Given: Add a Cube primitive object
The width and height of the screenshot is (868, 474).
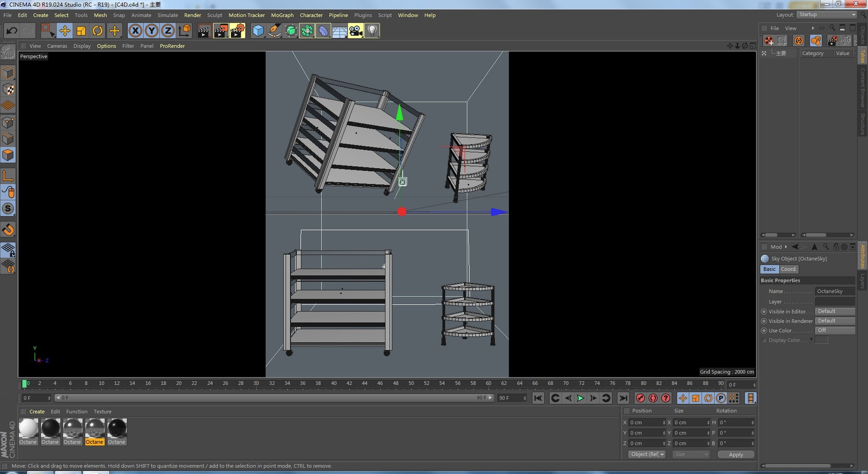Looking at the screenshot, I should pyautogui.click(x=258, y=31).
